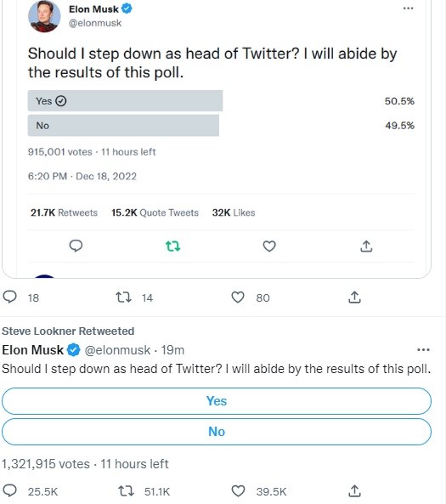Click the share icon in the quoted tweet
Viewport: 446px width, 504px height.
coord(366,246)
